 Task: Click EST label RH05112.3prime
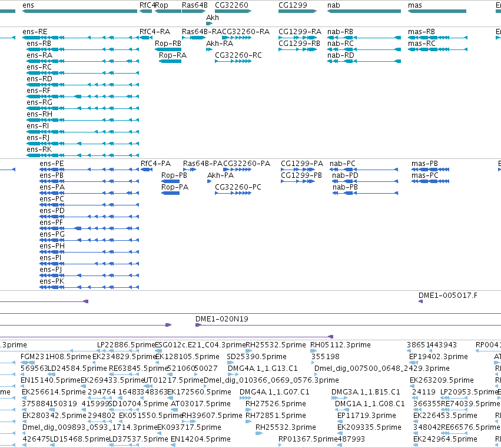pyautogui.click(x=340, y=345)
